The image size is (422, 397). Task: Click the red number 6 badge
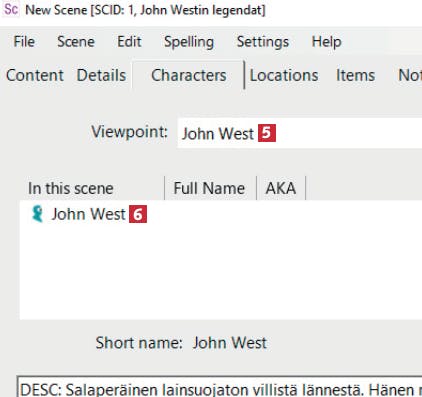(138, 214)
